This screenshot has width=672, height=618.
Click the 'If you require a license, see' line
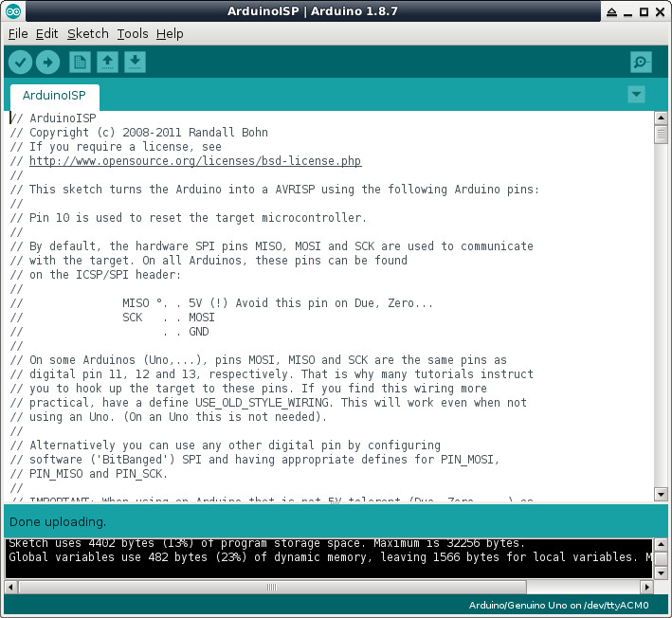pyautogui.click(x=116, y=147)
